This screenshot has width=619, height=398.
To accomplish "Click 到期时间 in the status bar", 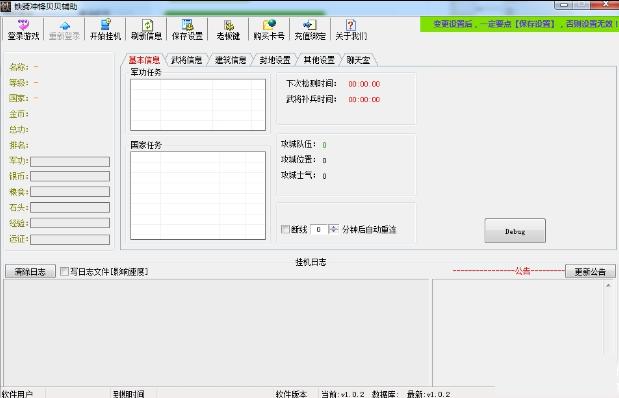I will (x=128, y=394).
